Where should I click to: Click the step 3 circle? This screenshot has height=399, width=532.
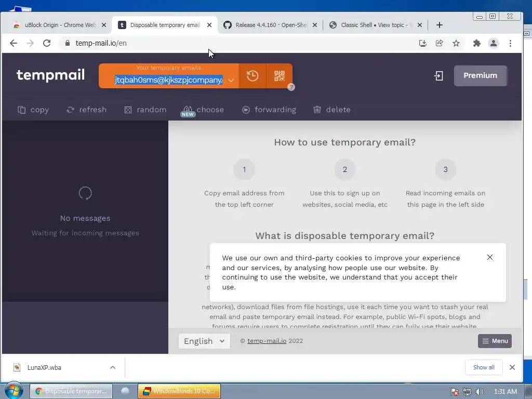(x=445, y=169)
